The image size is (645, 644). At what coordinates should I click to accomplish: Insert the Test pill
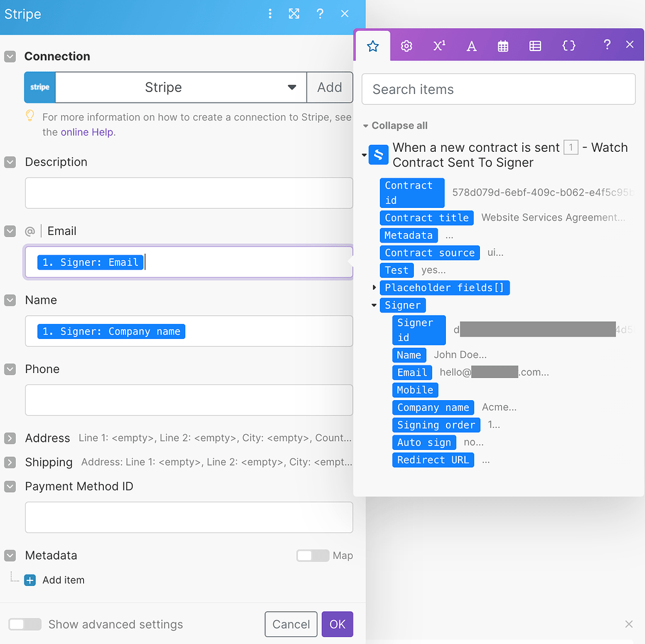pos(397,270)
